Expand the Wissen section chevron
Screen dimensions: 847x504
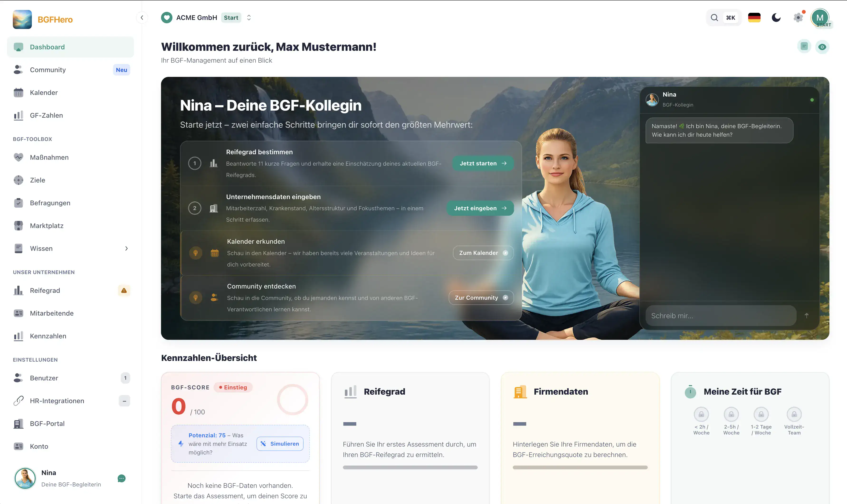tap(126, 248)
